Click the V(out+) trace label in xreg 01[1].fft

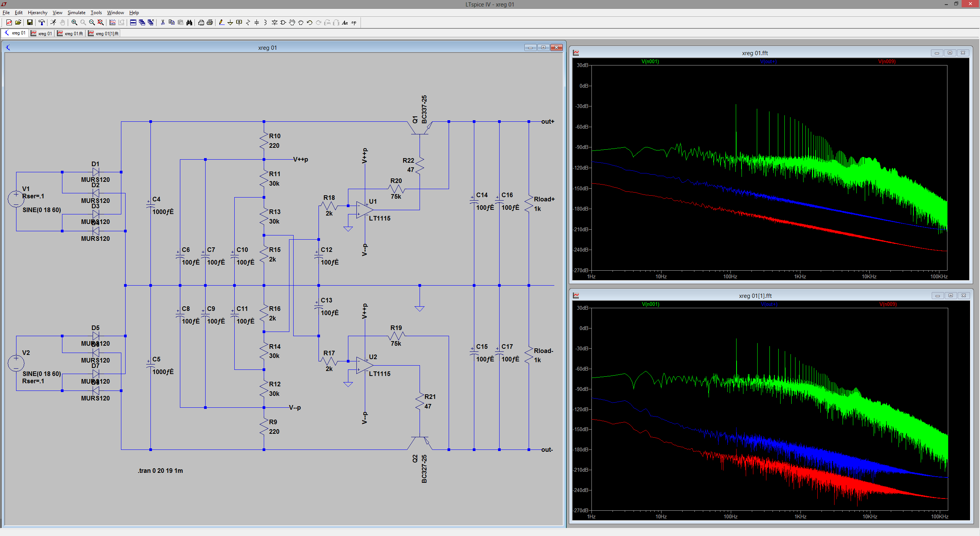coord(769,304)
